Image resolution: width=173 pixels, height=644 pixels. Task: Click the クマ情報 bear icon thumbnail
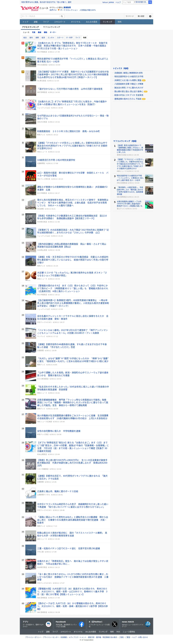pos(30,176)
